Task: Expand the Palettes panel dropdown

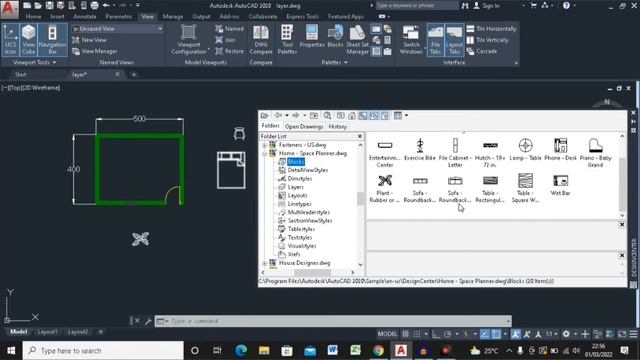Action: [334, 62]
